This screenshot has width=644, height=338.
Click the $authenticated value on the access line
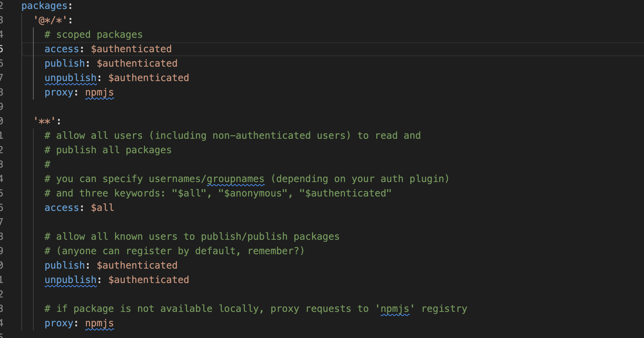131,49
